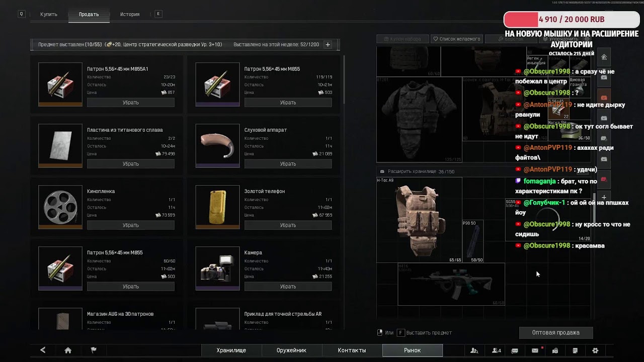Open the mail envelope icon
Image resolution: width=644 pixels, height=362 pixels.
point(535,350)
